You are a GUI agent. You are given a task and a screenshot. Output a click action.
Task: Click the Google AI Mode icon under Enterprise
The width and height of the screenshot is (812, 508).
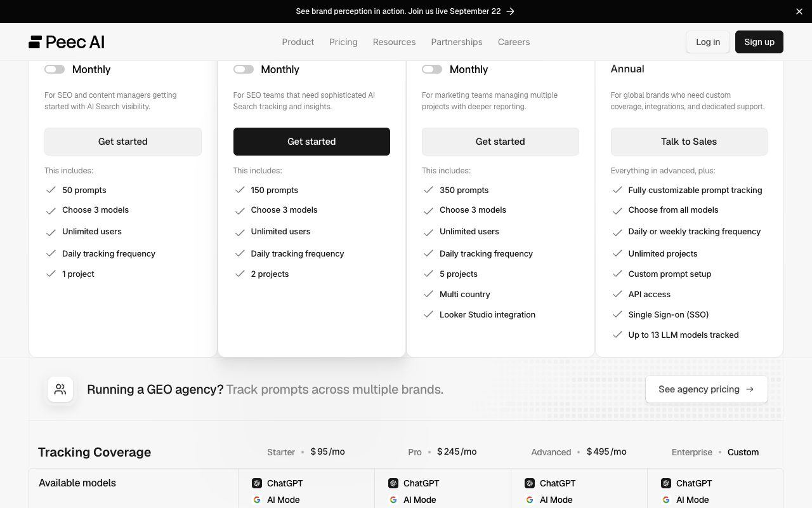click(666, 500)
